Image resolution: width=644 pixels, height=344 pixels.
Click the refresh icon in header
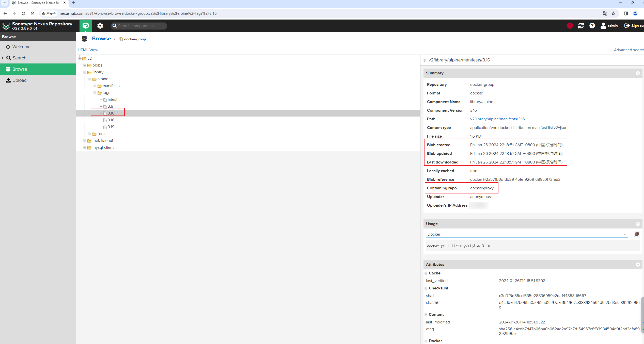581,26
